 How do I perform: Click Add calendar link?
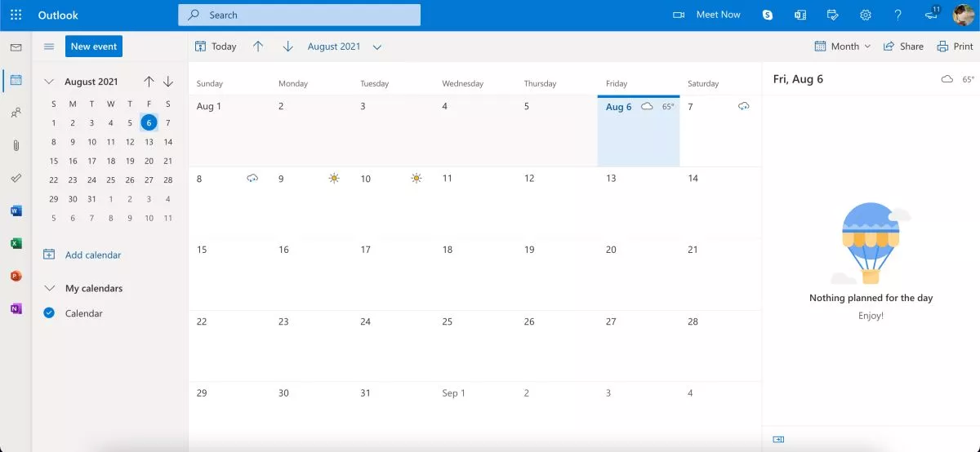click(82, 255)
